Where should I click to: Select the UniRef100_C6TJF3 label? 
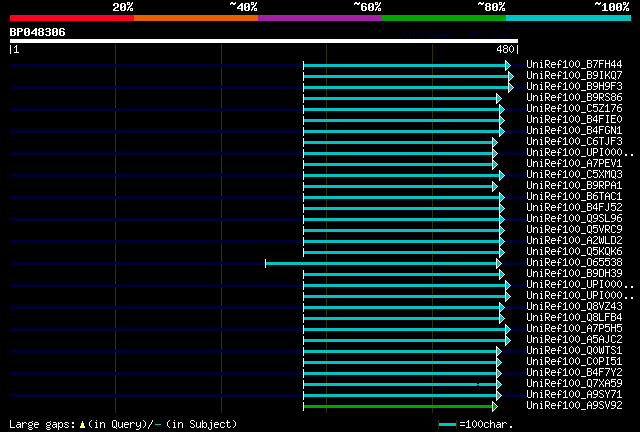click(574, 141)
